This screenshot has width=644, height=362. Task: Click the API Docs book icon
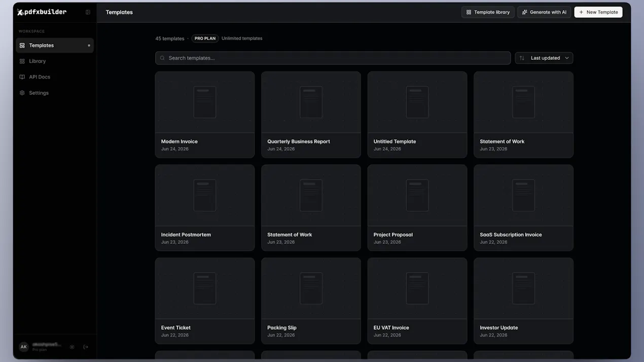pyautogui.click(x=22, y=77)
